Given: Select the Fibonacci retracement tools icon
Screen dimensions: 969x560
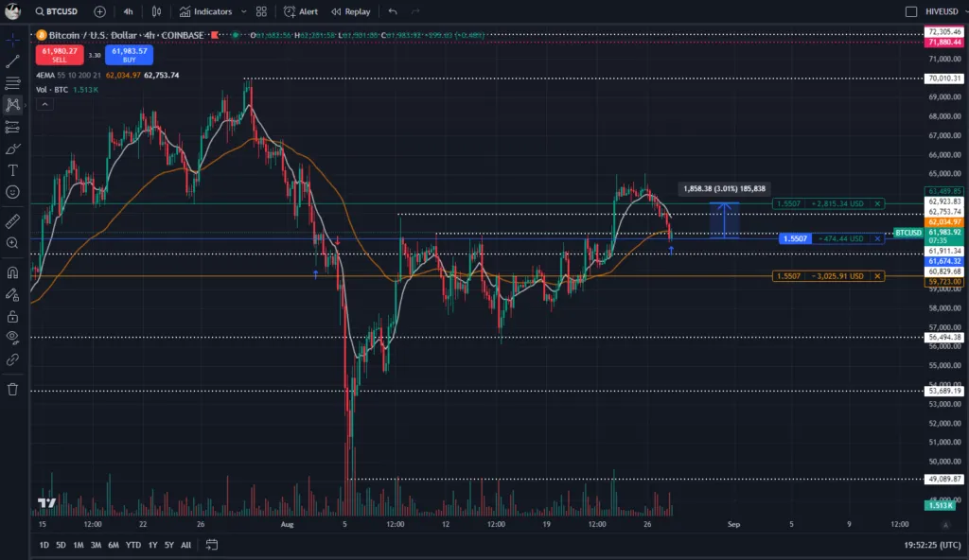Looking at the screenshot, I should [12, 83].
